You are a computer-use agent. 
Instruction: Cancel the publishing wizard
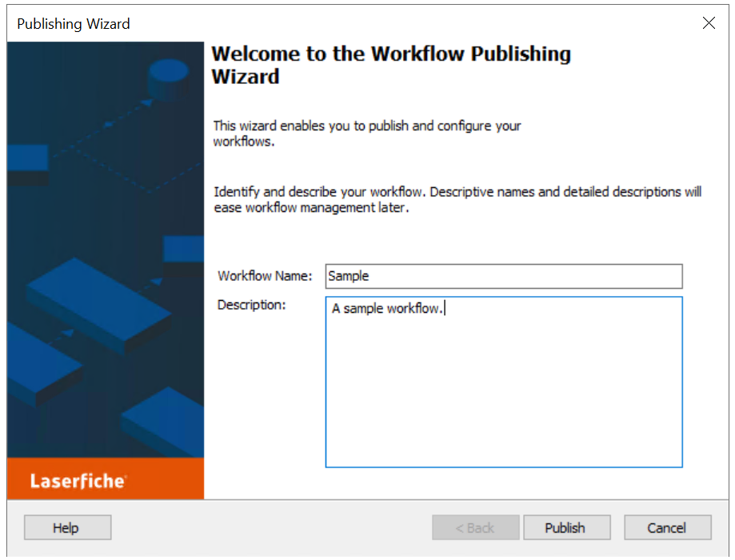tap(667, 527)
